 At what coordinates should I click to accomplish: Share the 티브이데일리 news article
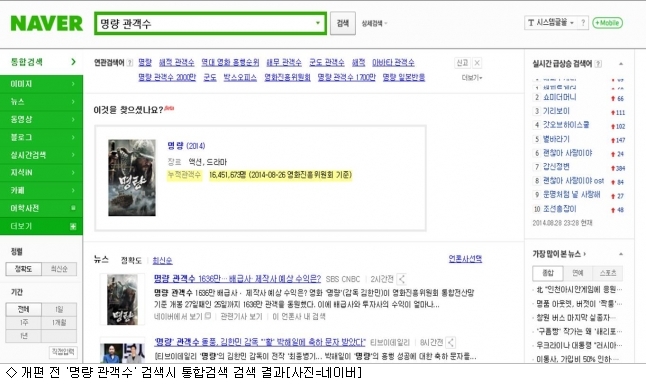451,342
